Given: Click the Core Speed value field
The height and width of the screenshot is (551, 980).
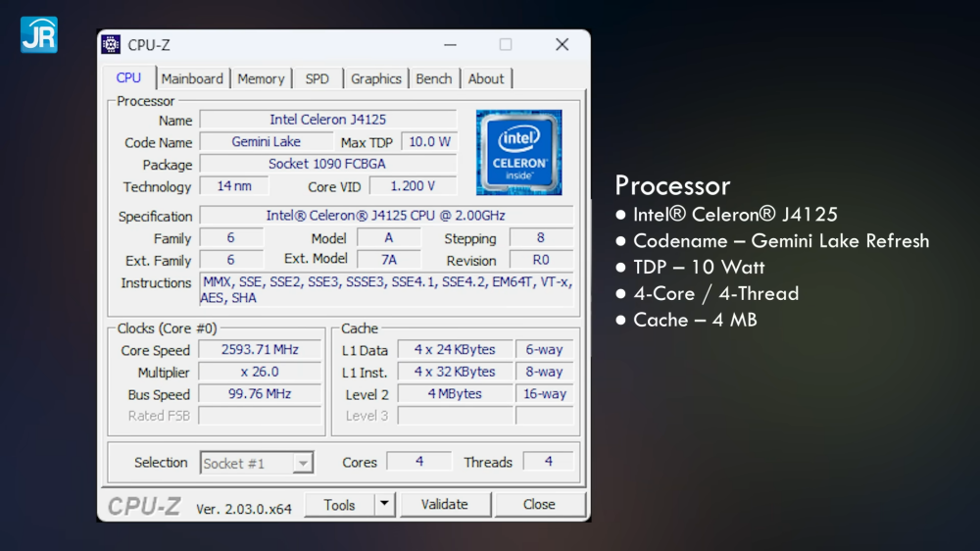Looking at the screenshot, I should coord(260,350).
